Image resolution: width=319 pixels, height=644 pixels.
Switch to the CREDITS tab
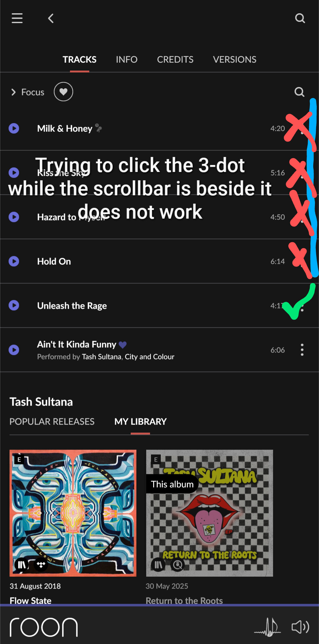175,60
